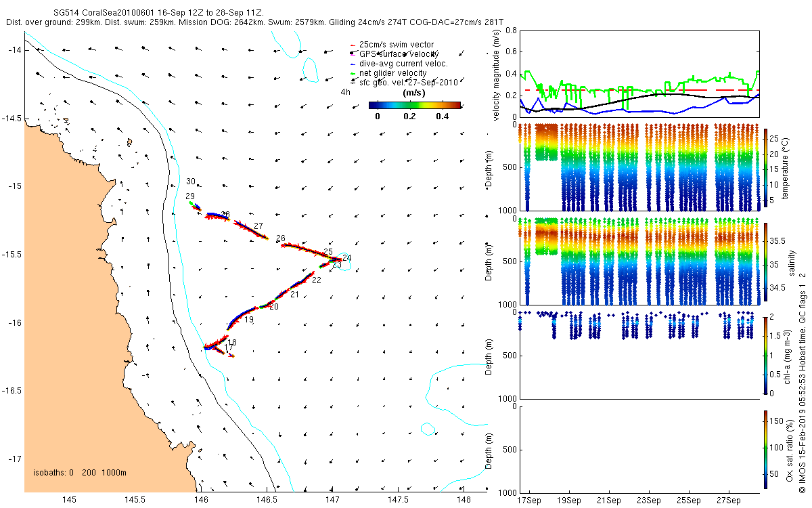Click the velocity (m/s) colorbar
The height and width of the screenshot is (508, 812).
[415, 105]
